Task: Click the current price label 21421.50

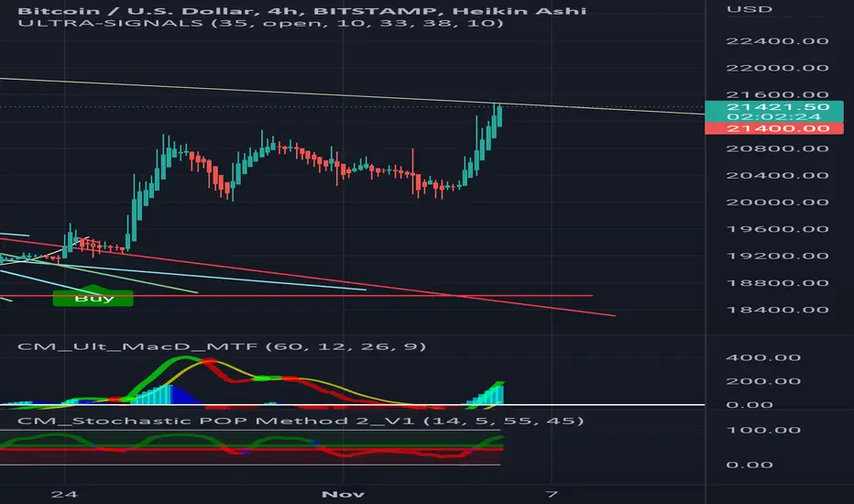Action: point(778,107)
